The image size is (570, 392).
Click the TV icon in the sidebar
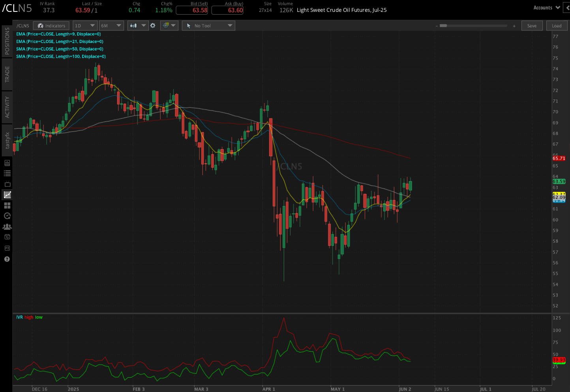[7, 184]
